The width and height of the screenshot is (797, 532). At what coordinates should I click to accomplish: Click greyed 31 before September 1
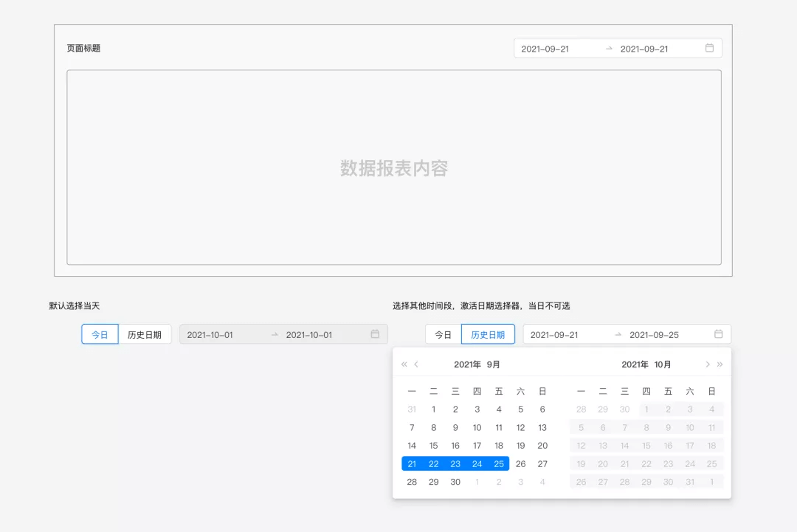coord(412,409)
